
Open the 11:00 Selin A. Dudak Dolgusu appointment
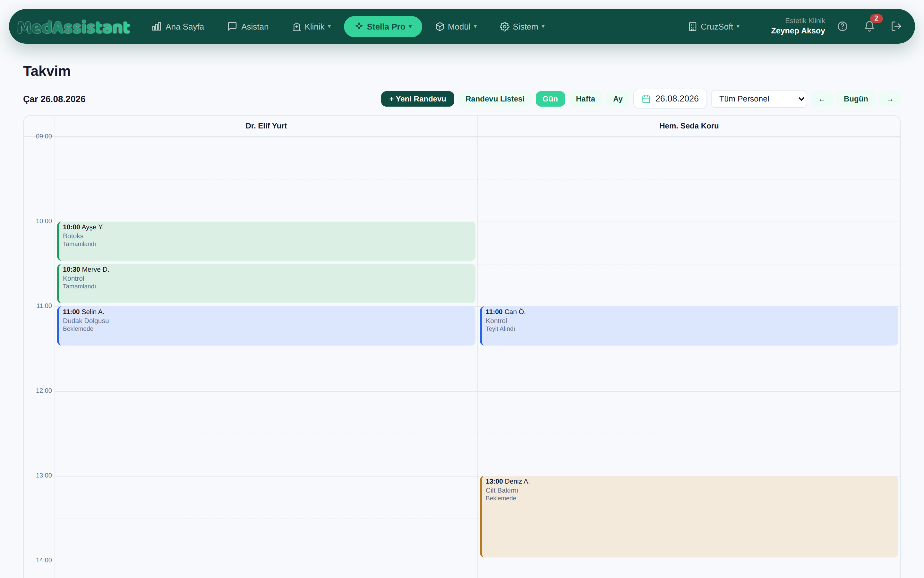tap(266, 326)
